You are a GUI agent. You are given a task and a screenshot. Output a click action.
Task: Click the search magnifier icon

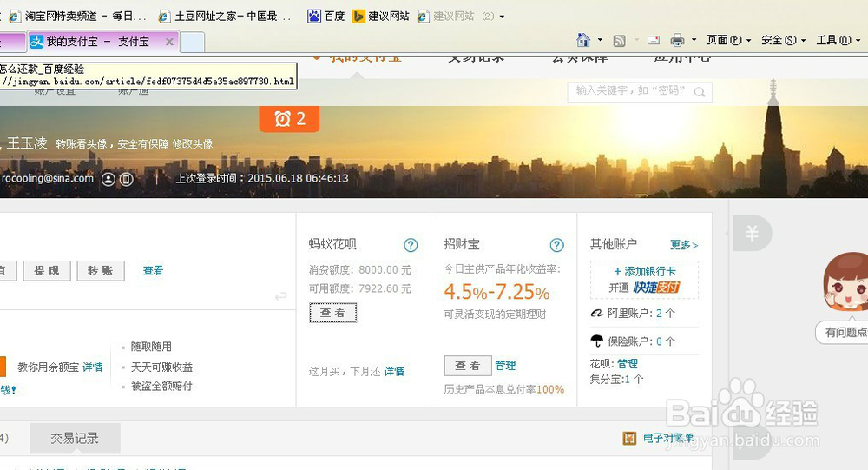tap(700, 92)
